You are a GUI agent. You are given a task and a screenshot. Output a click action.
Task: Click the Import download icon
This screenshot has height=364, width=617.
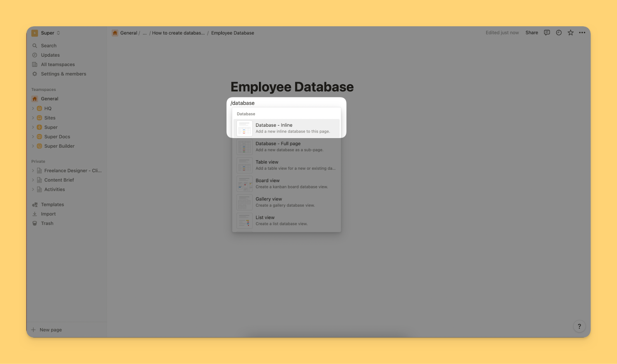click(x=35, y=214)
